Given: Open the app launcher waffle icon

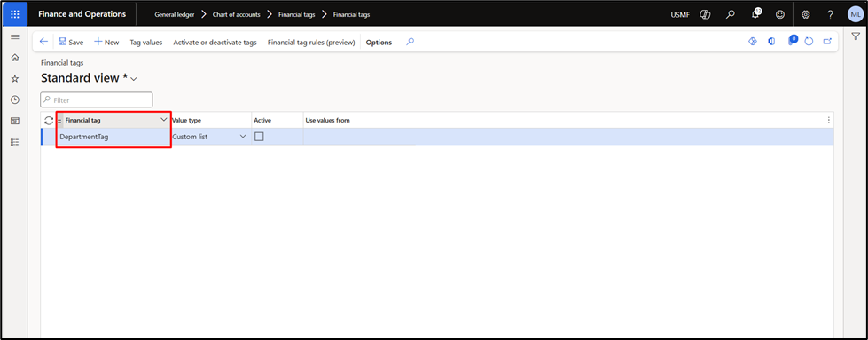Looking at the screenshot, I should coord(15,14).
